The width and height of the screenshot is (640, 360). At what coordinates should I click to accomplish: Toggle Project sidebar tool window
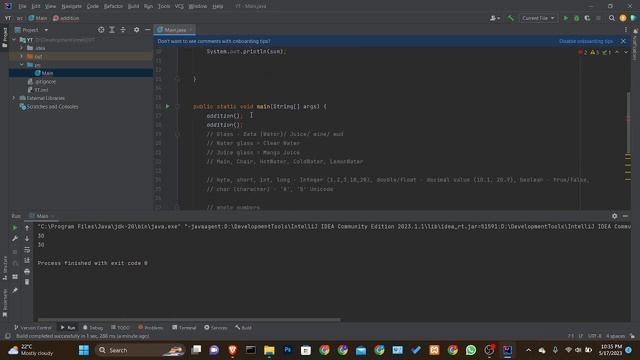pos(4,38)
